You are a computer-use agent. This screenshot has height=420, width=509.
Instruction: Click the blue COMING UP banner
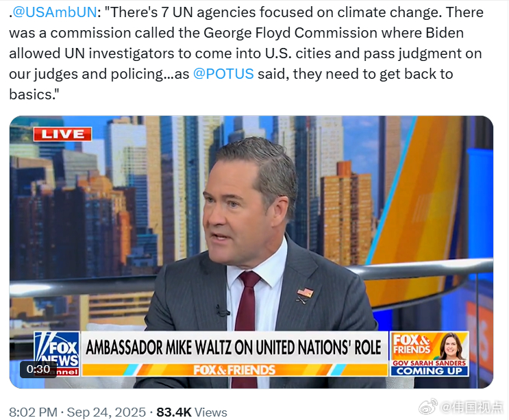click(429, 371)
